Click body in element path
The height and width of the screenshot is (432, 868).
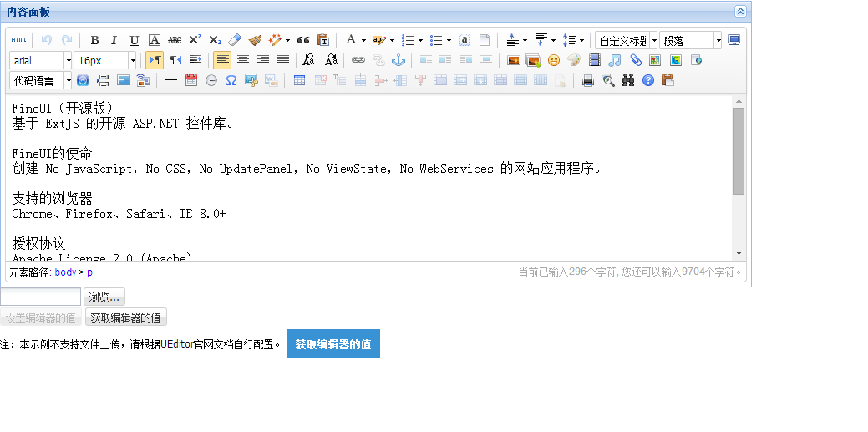[65, 272]
